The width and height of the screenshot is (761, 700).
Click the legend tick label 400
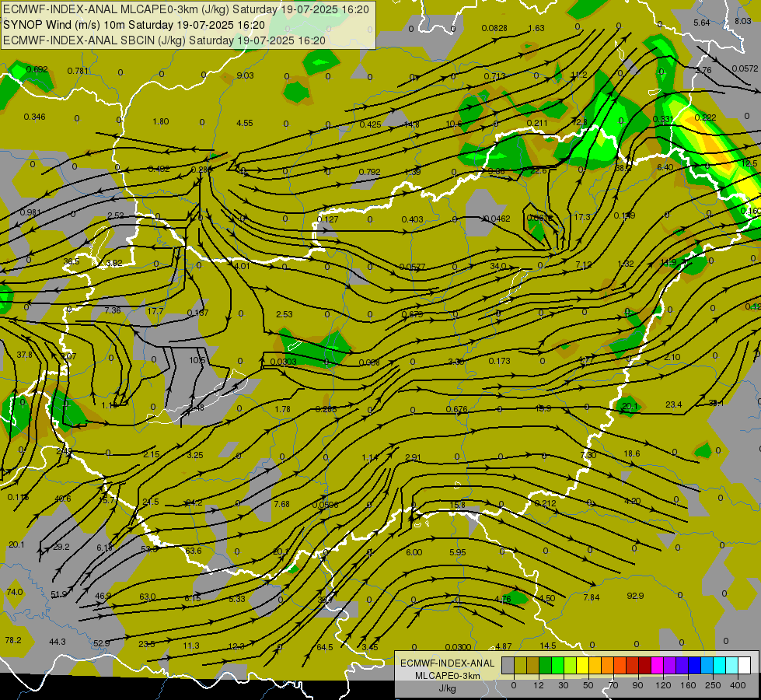738,685
